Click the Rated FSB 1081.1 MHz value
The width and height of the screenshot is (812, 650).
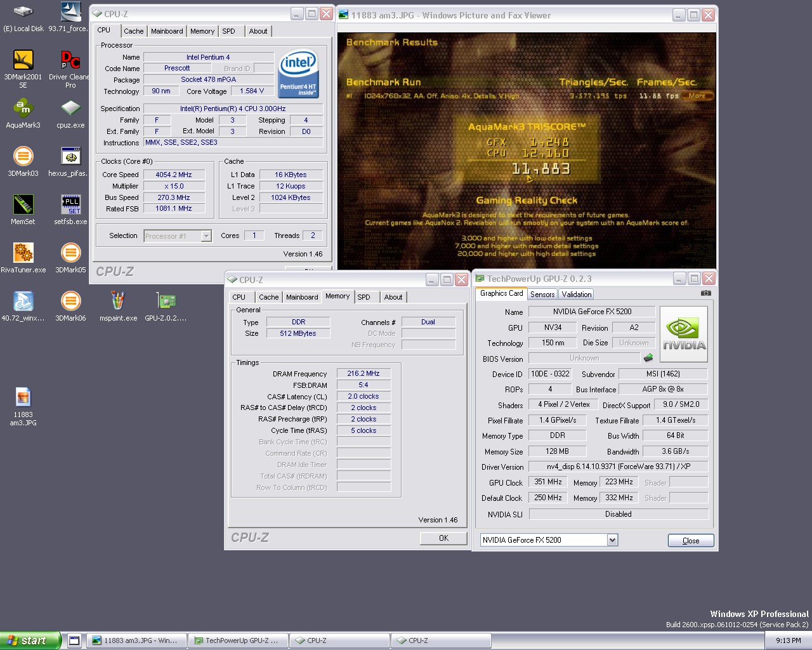[174, 209]
